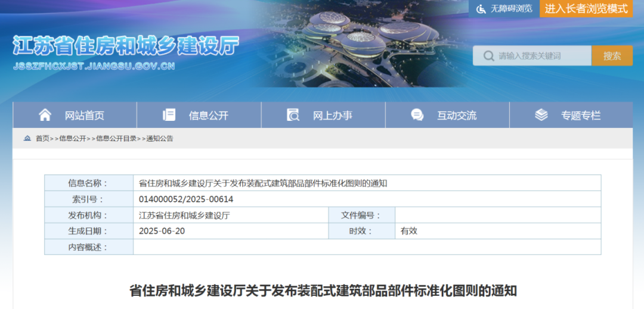Click the notice title in the 信息名称 row

click(x=263, y=183)
